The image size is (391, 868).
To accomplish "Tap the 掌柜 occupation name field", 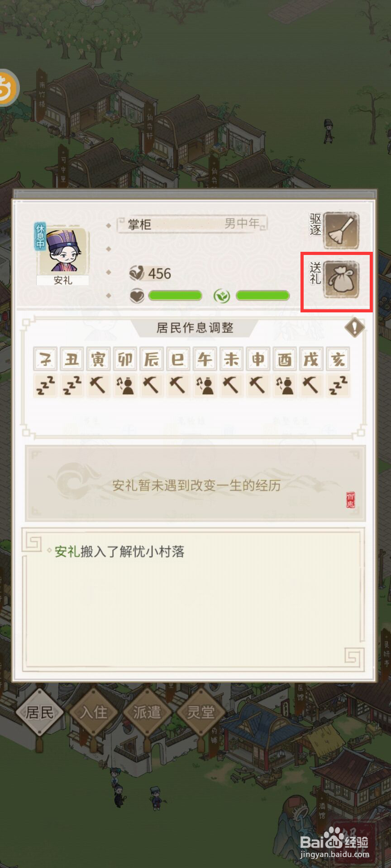I will pos(192,224).
